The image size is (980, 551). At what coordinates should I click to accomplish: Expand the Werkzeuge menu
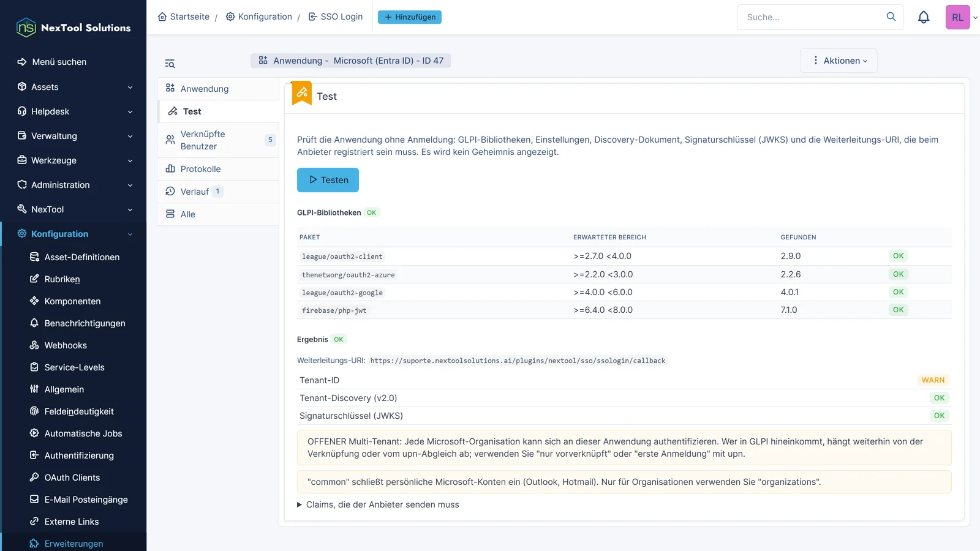[x=73, y=160]
